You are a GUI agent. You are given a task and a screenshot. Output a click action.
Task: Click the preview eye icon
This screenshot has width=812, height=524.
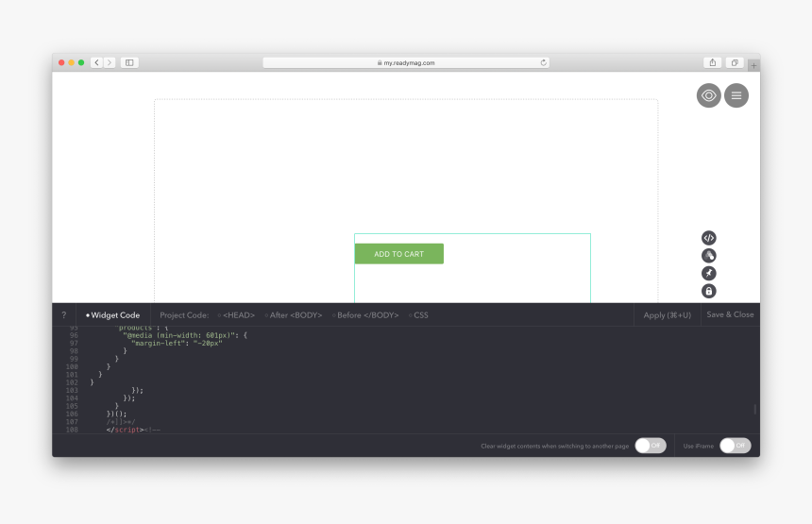708,95
